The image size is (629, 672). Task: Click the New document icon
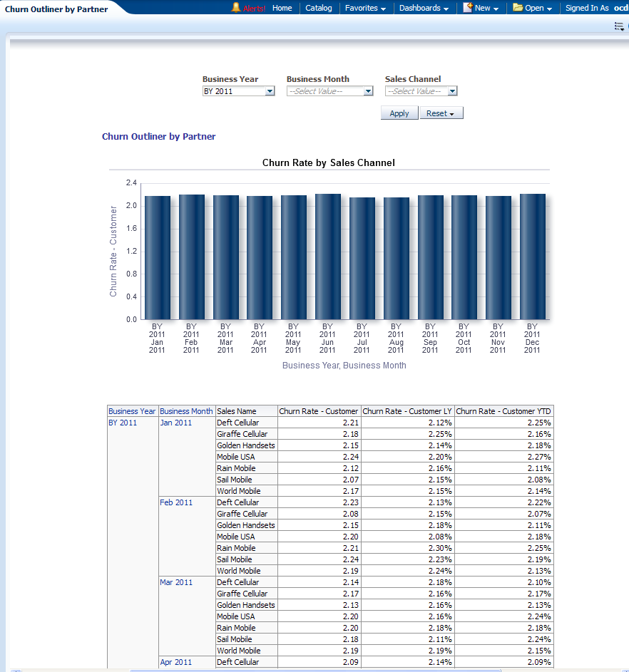point(468,8)
